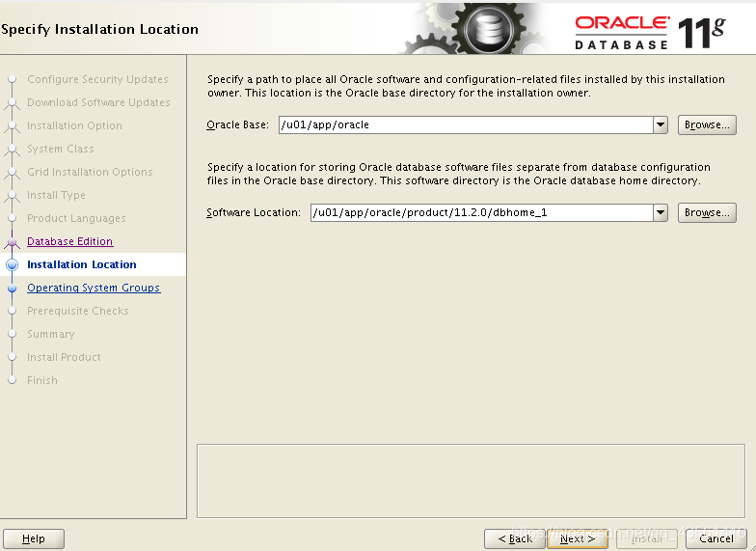Image resolution: width=756 pixels, height=551 pixels.
Task: Click the System Class step
Action: click(60, 149)
